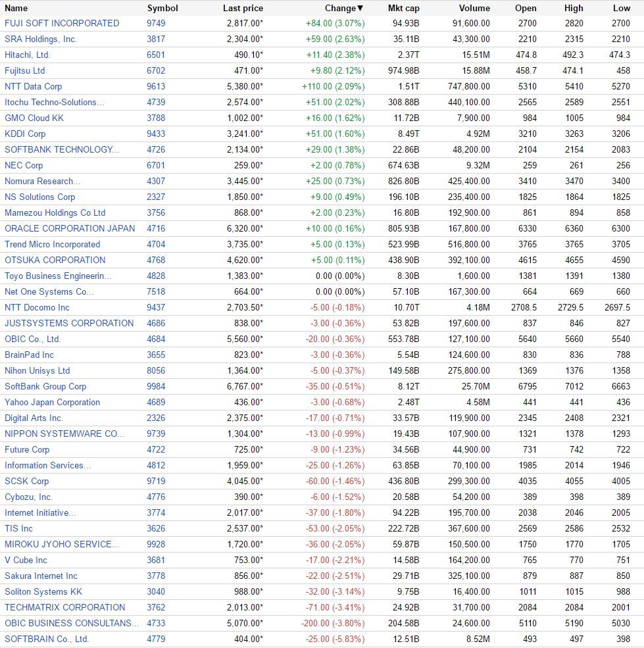This screenshot has width=644, height=648.
Task: Open TECHMATRIX CORPORATION link
Action: point(65,607)
